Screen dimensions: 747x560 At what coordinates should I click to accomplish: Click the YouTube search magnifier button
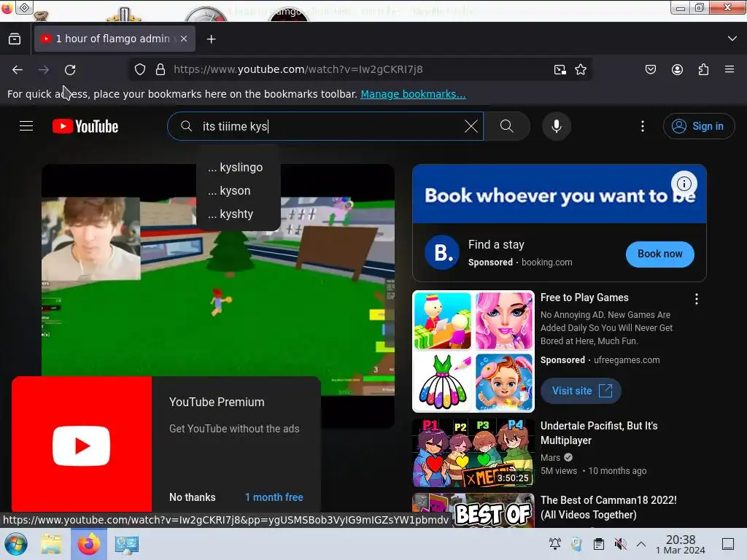(x=507, y=126)
